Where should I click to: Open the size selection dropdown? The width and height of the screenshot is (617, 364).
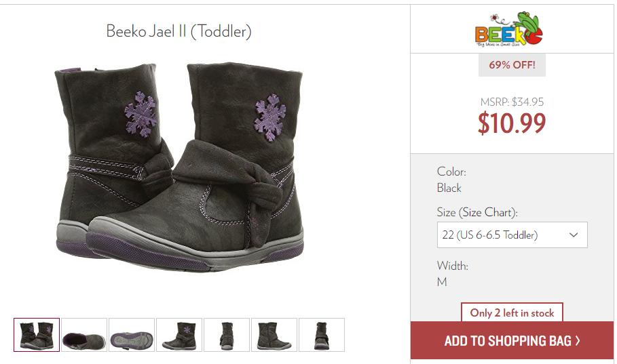click(512, 235)
